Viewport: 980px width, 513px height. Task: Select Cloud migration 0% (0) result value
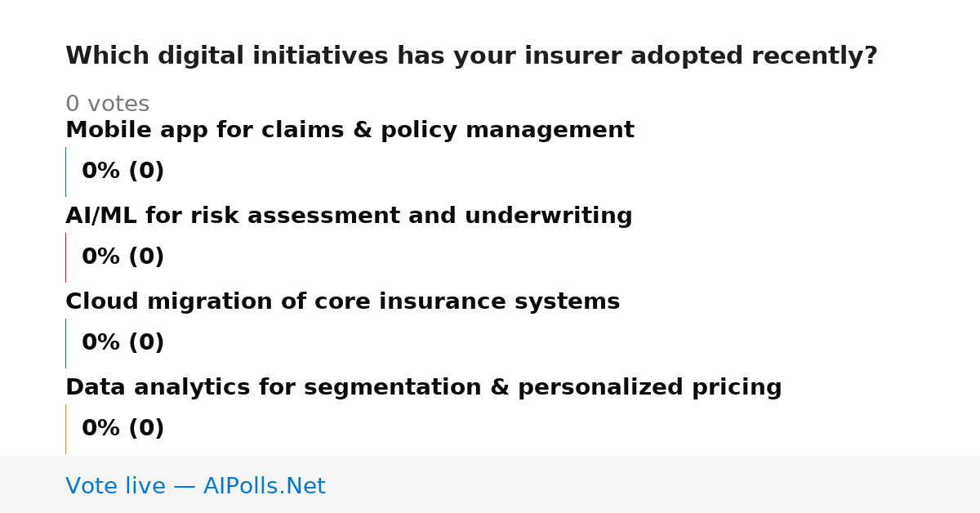coord(122,343)
